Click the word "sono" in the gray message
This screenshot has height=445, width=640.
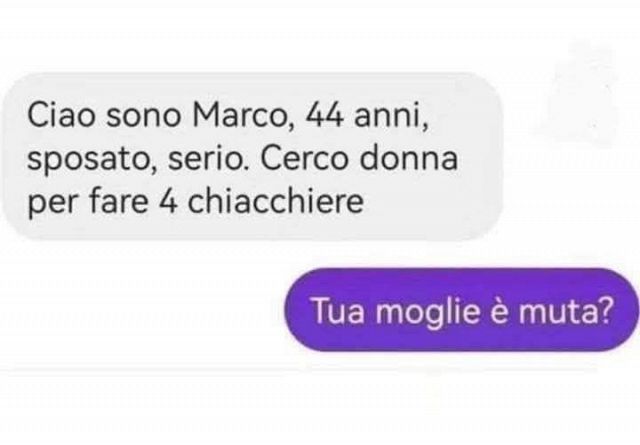[143, 116]
